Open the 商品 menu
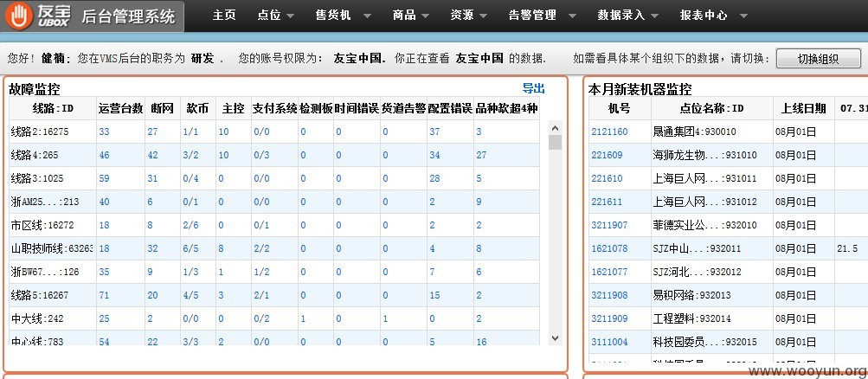The width and height of the screenshot is (868, 379). (404, 16)
